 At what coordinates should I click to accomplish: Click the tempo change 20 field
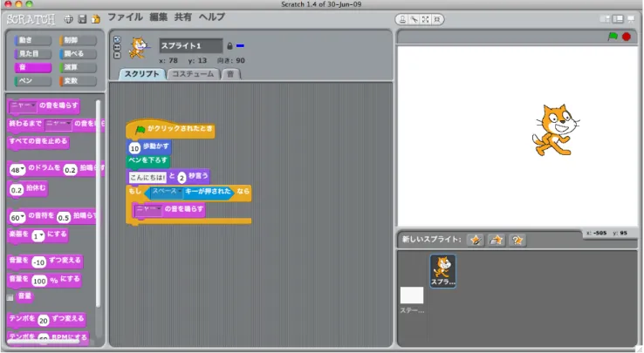(44, 320)
